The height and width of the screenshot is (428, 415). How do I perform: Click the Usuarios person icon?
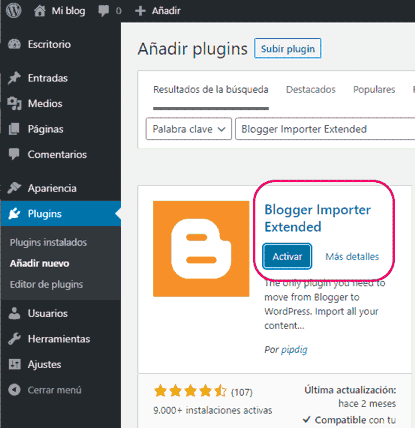point(14,313)
